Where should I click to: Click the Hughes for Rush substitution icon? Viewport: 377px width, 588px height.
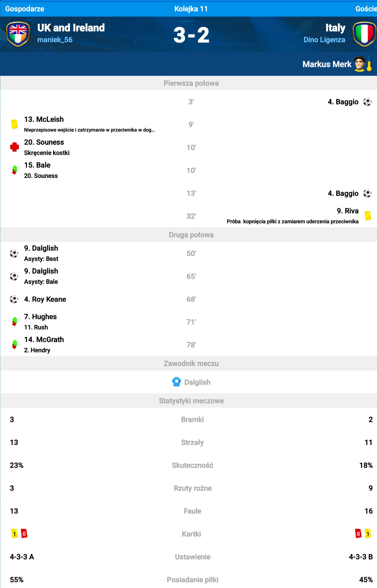[14, 322]
